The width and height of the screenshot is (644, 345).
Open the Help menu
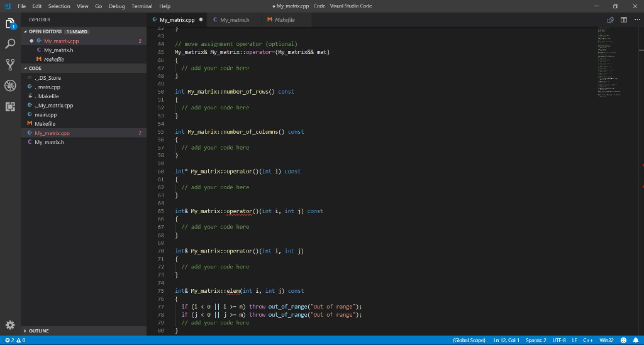[165, 6]
